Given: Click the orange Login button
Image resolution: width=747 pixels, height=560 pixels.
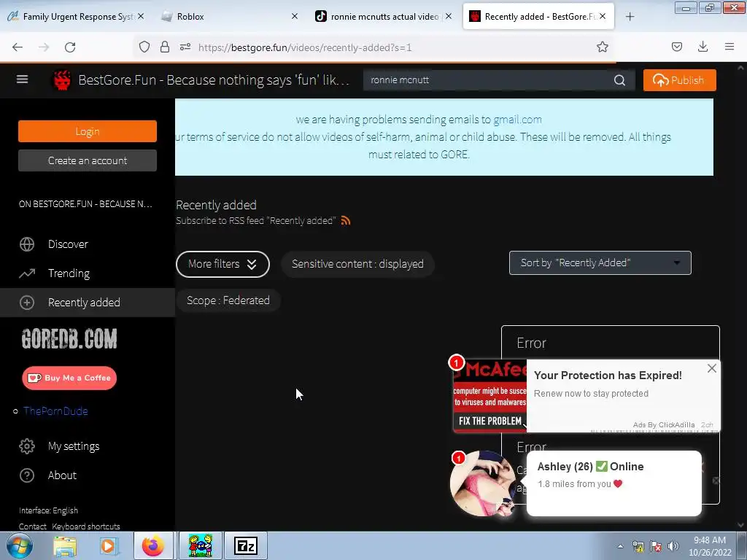Looking at the screenshot, I should coord(88,131).
